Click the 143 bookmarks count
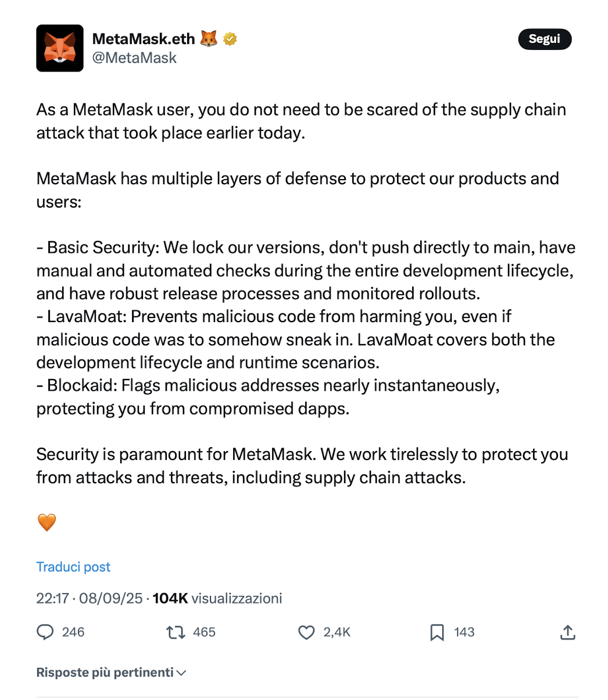The width and height of the screenshot is (608, 700). pos(464,632)
